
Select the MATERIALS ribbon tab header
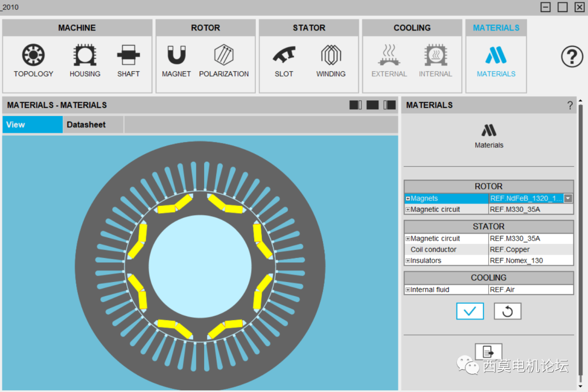496,28
